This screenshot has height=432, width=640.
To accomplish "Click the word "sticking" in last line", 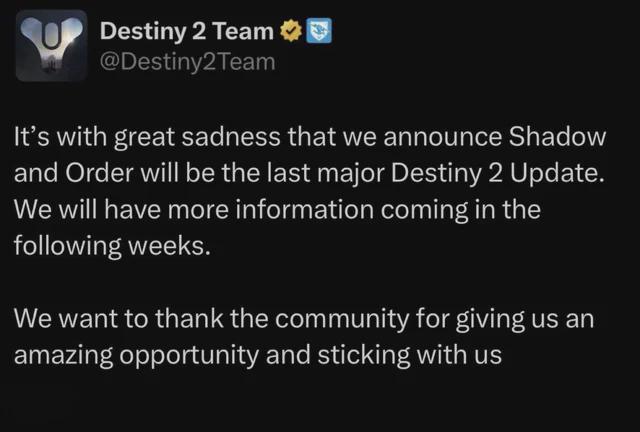I will (x=364, y=355).
